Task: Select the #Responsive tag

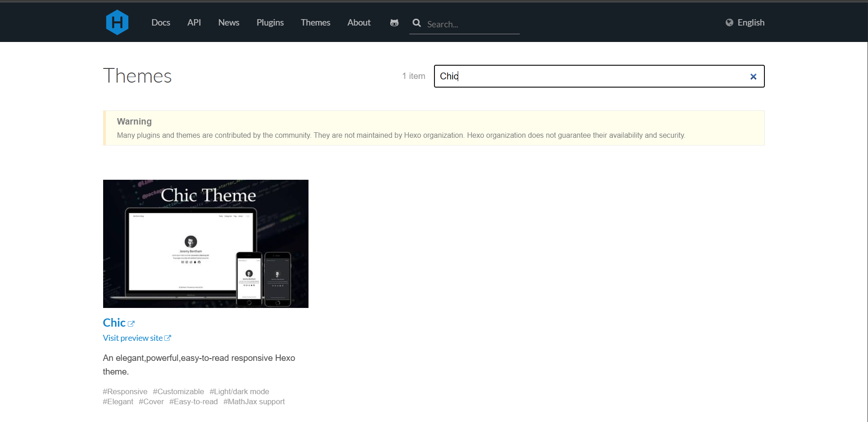Action: [x=125, y=391]
